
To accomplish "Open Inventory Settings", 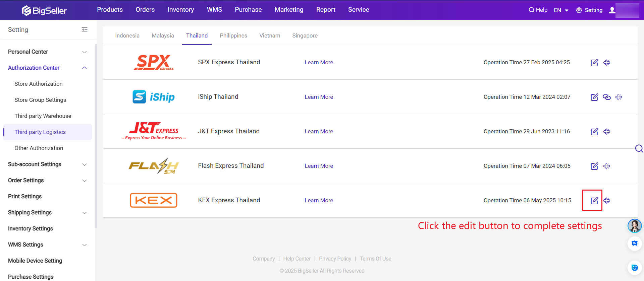I will pos(31,229).
